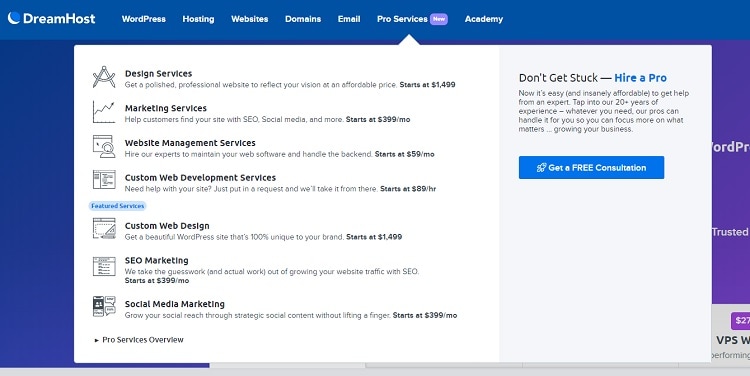Open the WordPress menu
Image resolution: width=750 pixels, height=376 pixels.
click(x=143, y=19)
